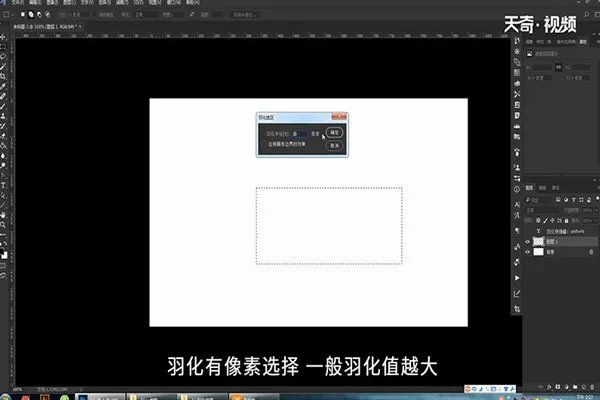Viewport: 600px width, 400px height.
Task: Select the Dodge tool
Action: [x=3, y=165]
